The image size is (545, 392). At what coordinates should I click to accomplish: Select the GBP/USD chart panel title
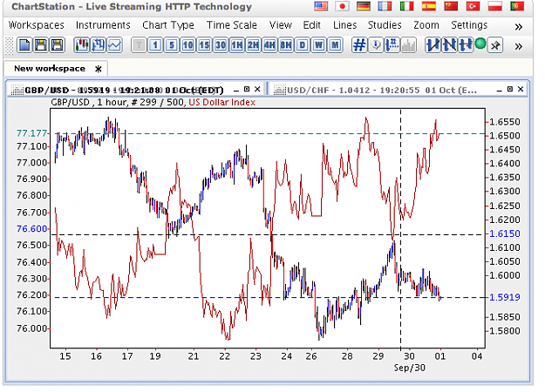pos(124,91)
